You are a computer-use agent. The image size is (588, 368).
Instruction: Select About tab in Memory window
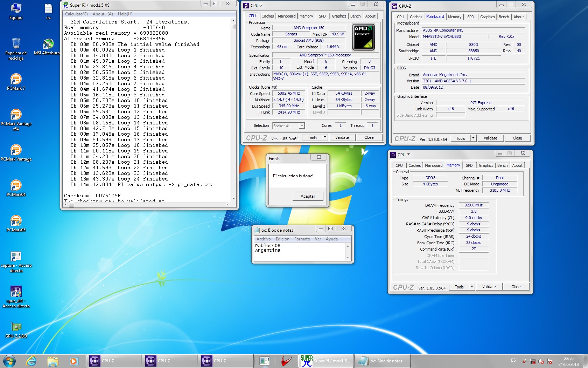pyautogui.click(x=517, y=165)
